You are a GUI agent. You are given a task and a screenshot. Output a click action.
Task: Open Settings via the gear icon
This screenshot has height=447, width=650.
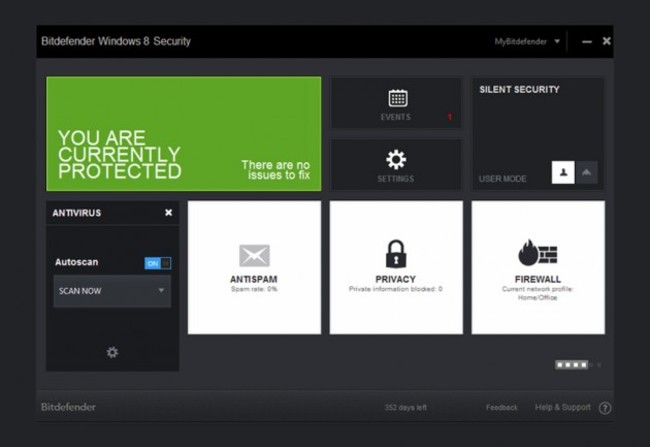pos(397,160)
